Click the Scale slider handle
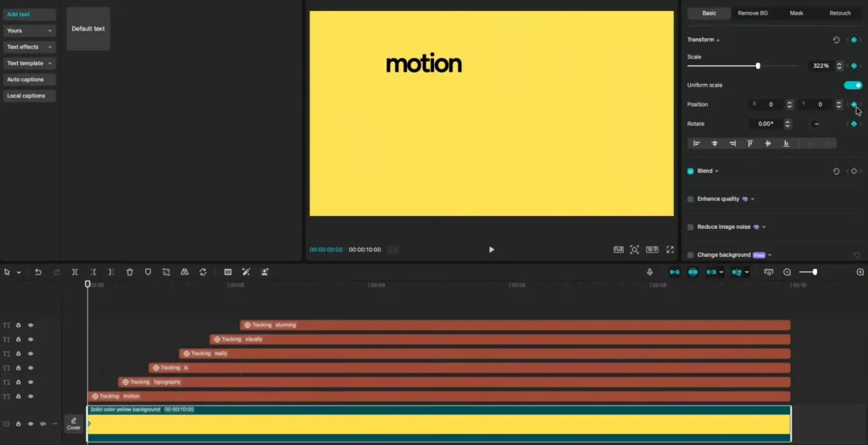Image resolution: width=868 pixels, height=445 pixels. [x=758, y=66]
